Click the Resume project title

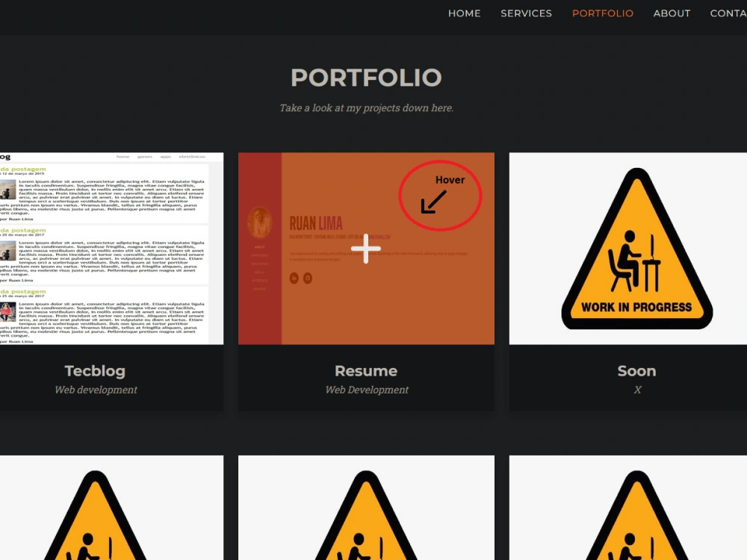[366, 370]
